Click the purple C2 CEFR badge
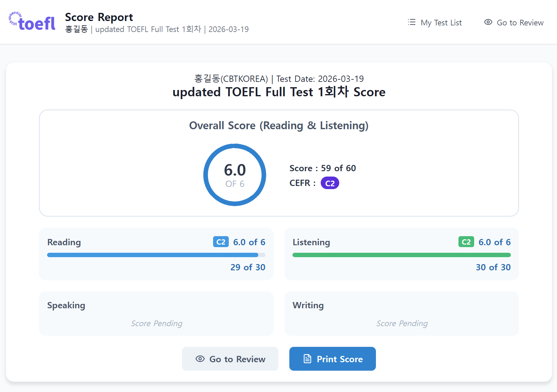The image size is (557, 392). pos(329,183)
